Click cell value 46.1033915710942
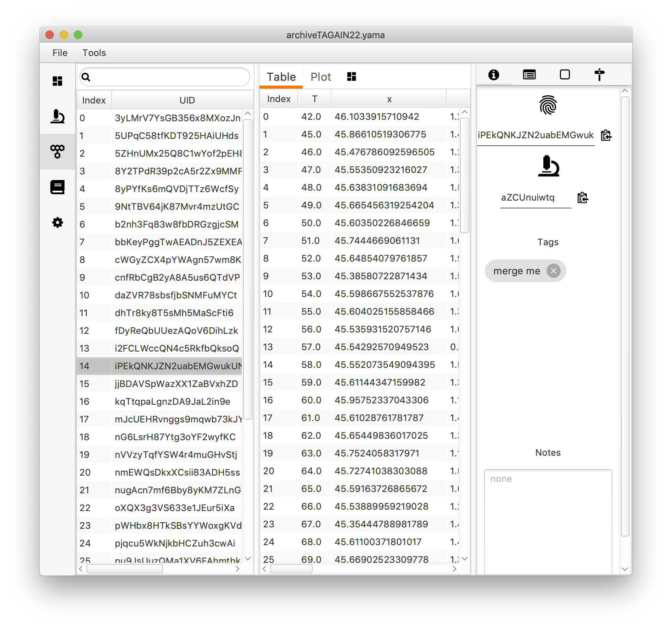 coord(377,117)
